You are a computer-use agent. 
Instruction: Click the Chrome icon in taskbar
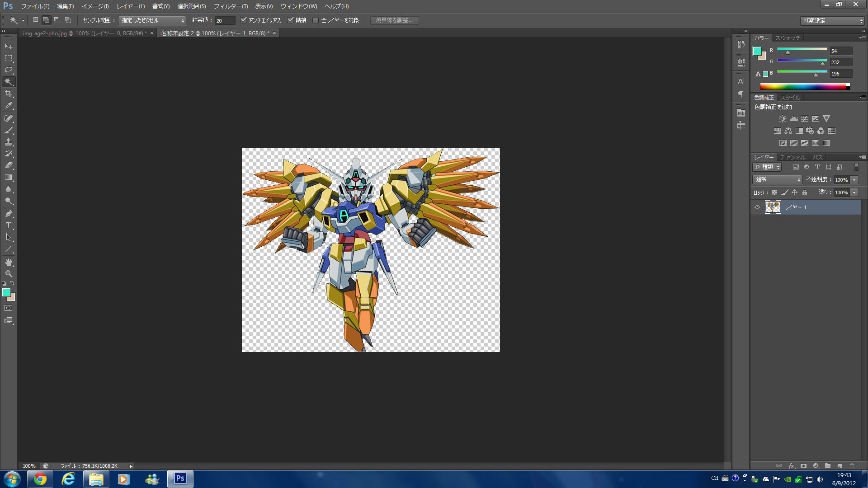pos(40,479)
